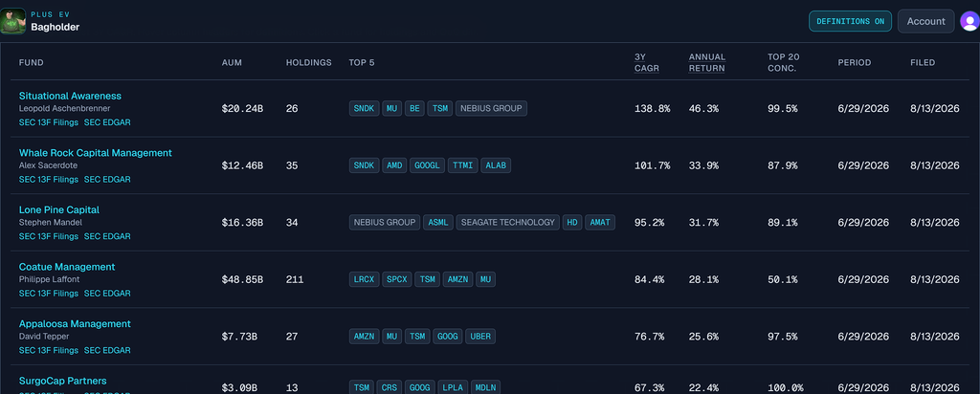Click the 50.1% top 20 concentration
980x394 pixels.
[x=783, y=280]
